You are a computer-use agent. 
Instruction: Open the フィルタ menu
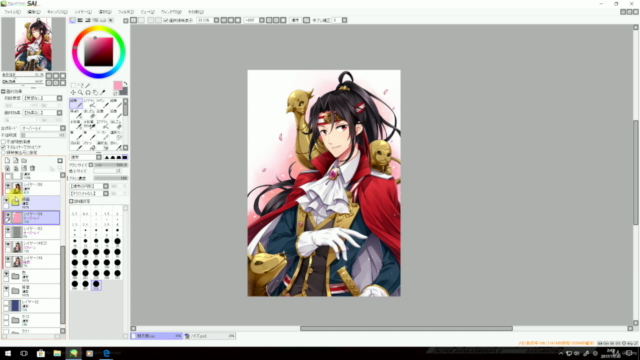point(126,12)
